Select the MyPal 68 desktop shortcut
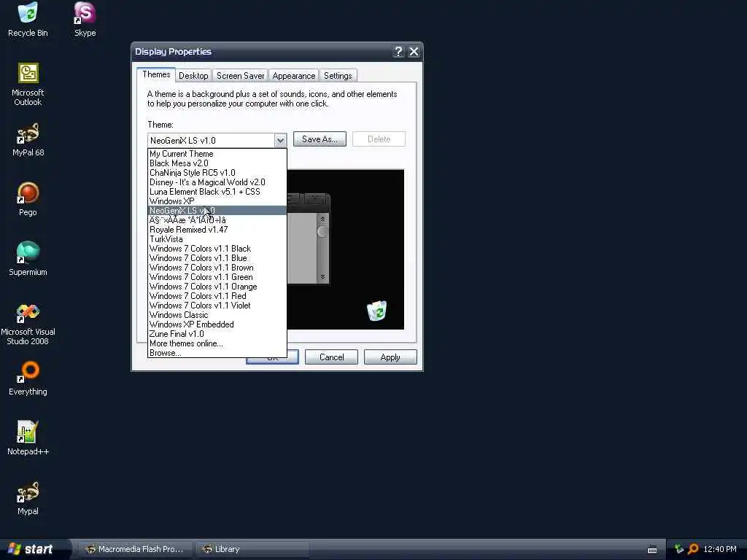This screenshot has width=747, height=560. pos(28,140)
